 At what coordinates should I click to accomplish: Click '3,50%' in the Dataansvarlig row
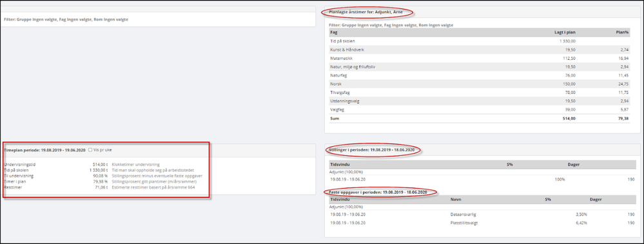click(x=581, y=214)
